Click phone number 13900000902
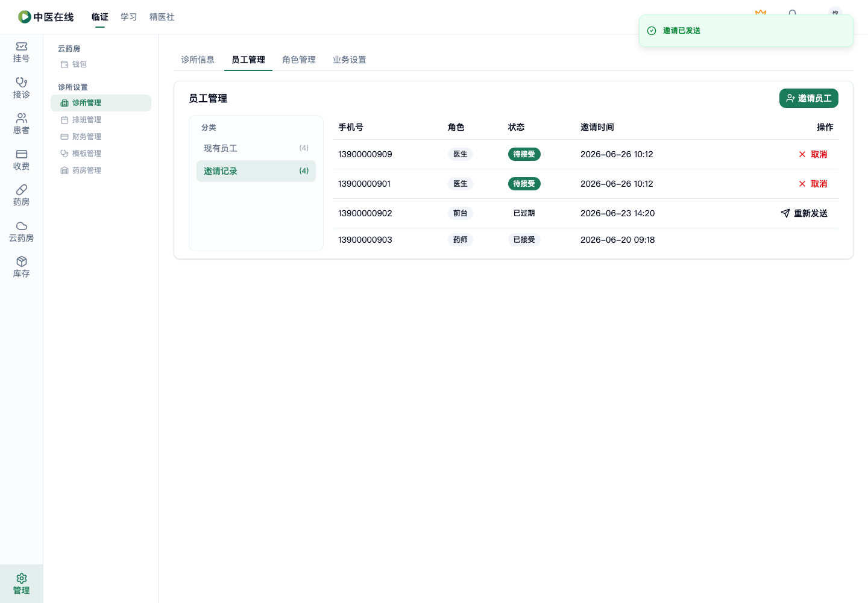 [x=365, y=213]
